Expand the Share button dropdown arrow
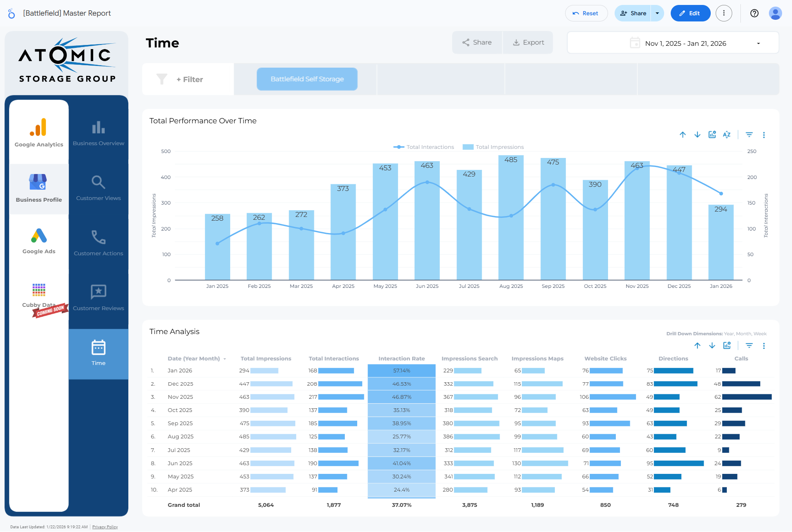This screenshot has width=792, height=532. pyautogui.click(x=657, y=13)
